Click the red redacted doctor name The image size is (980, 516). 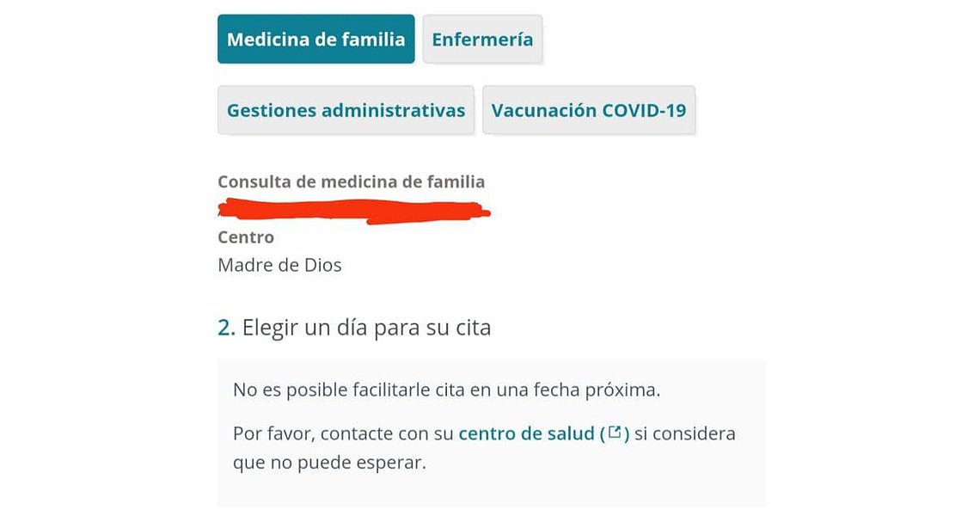(x=354, y=211)
